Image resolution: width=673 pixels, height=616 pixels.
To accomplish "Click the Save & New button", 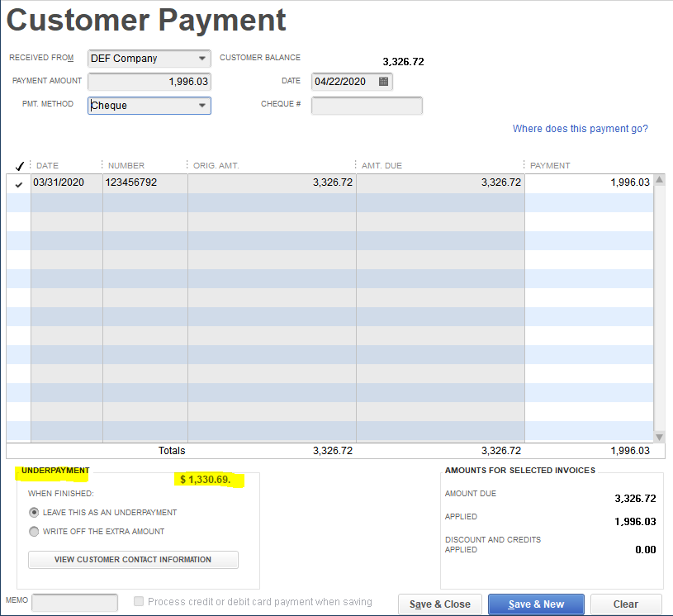I will tap(536, 604).
